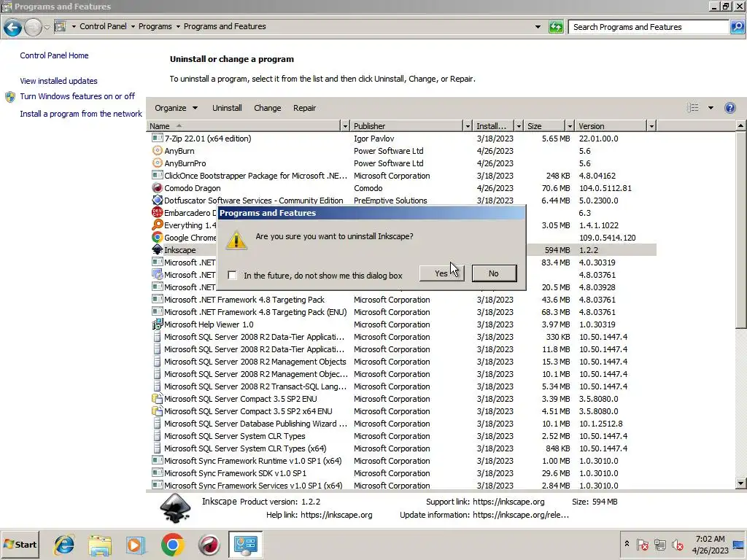Expand the address bar history dropdown
Viewport: 747px width, 560px height.
click(538, 27)
